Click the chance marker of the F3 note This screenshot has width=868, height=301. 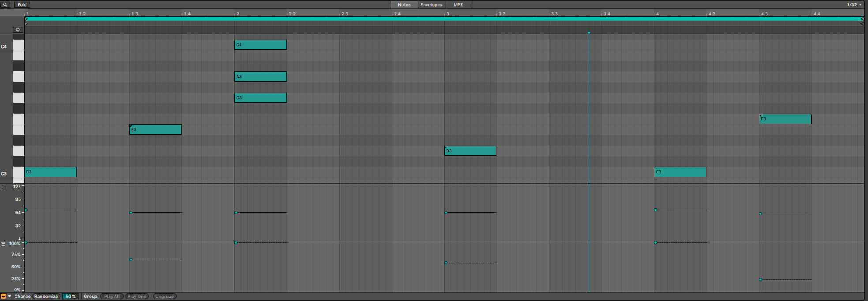tap(761, 280)
